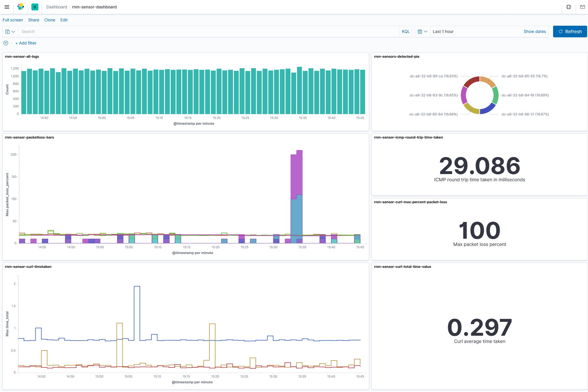The height and width of the screenshot is (392, 588).
Task: Open the calendar quick date menu
Action: pos(422,31)
